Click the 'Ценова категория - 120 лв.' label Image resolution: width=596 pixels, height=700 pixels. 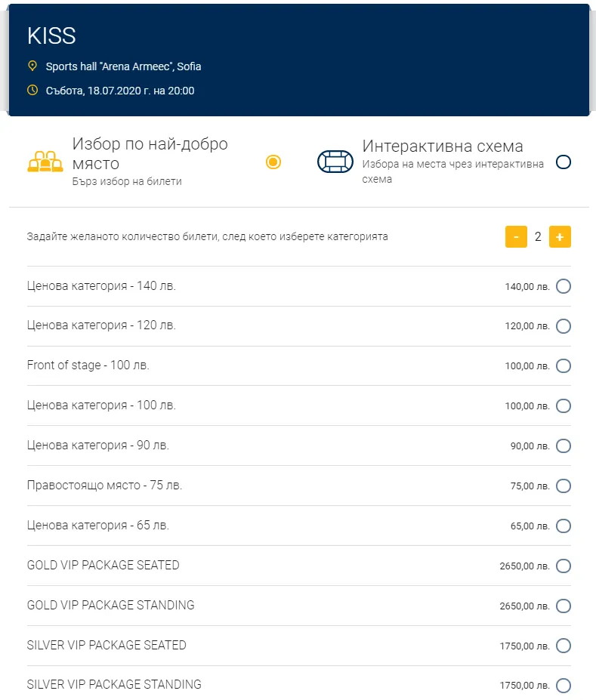point(101,325)
